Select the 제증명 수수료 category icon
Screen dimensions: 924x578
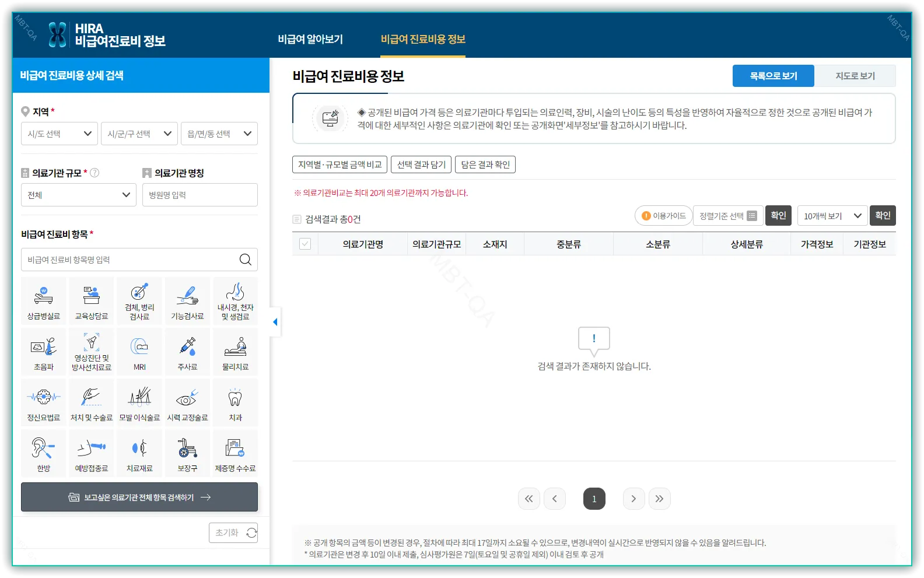[x=235, y=453]
